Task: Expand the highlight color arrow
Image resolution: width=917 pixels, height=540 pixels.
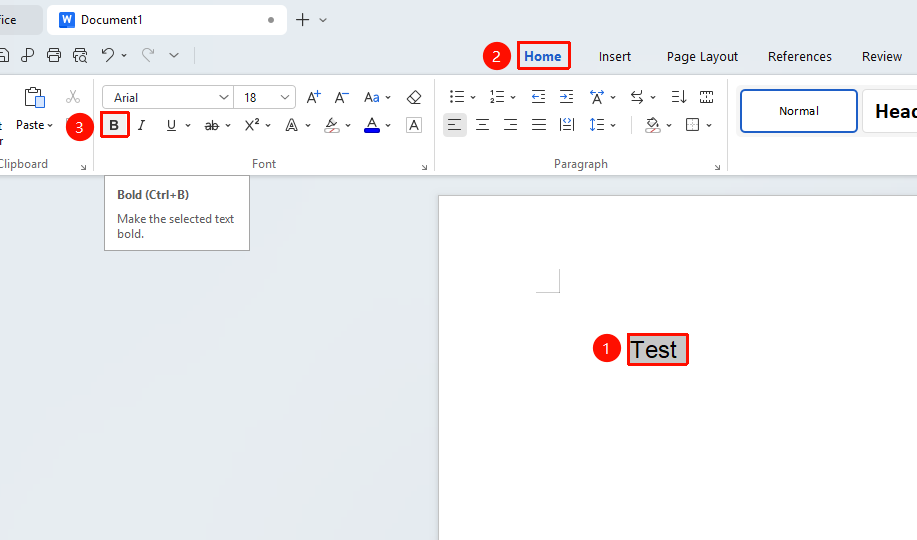Action: point(347,125)
